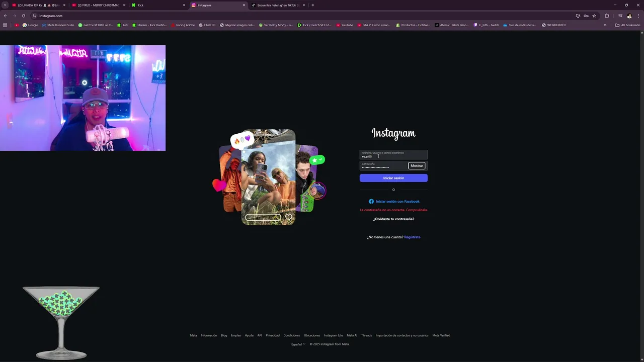Open Chrome three-dot menu
This screenshot has height=362, width=644.
(x=638, y=16)
